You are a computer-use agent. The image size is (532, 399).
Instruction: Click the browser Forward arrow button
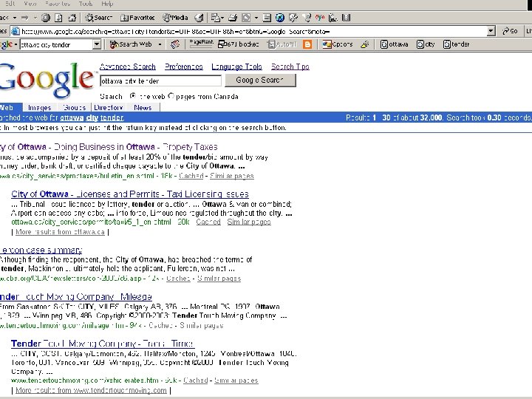point(25,18)
